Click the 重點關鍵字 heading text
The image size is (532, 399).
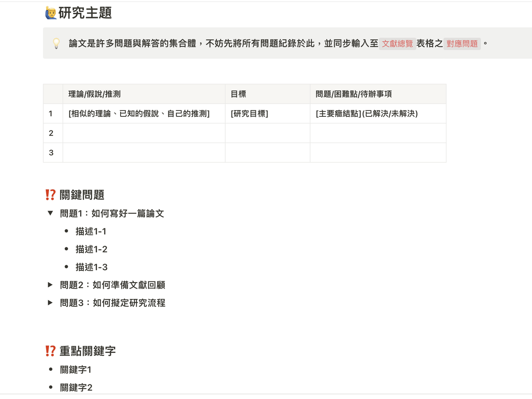click(x=87, y=351)
